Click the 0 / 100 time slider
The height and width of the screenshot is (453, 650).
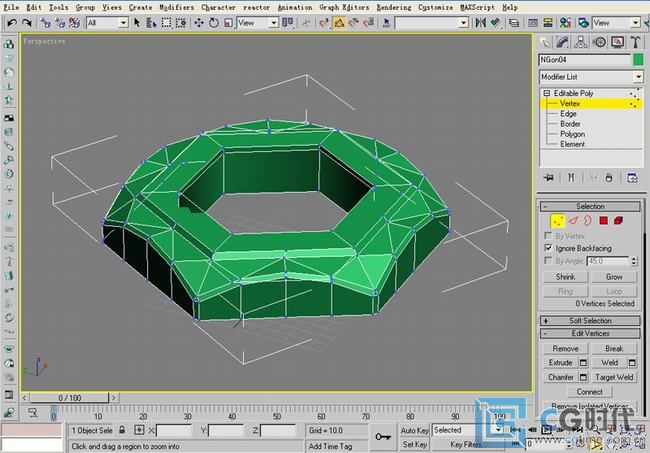tap(69, 398)
